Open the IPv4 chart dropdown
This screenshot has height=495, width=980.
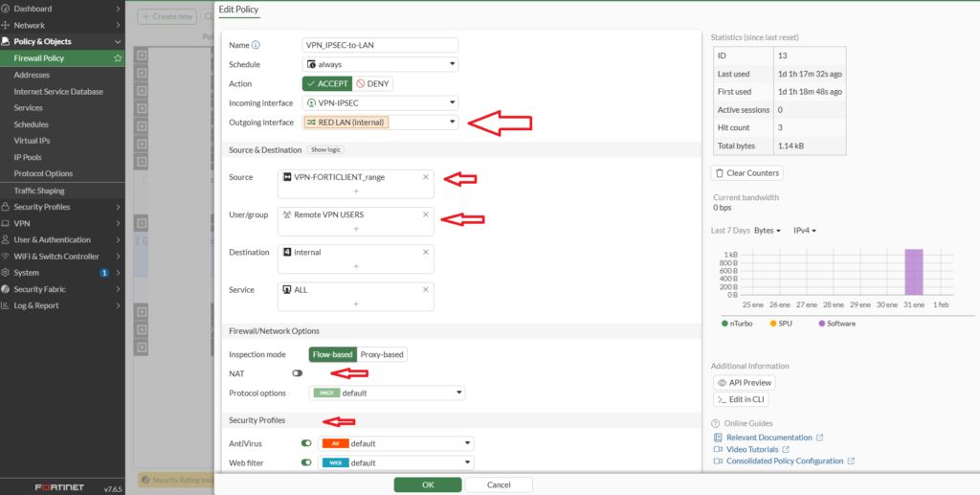tap(805, 231)
